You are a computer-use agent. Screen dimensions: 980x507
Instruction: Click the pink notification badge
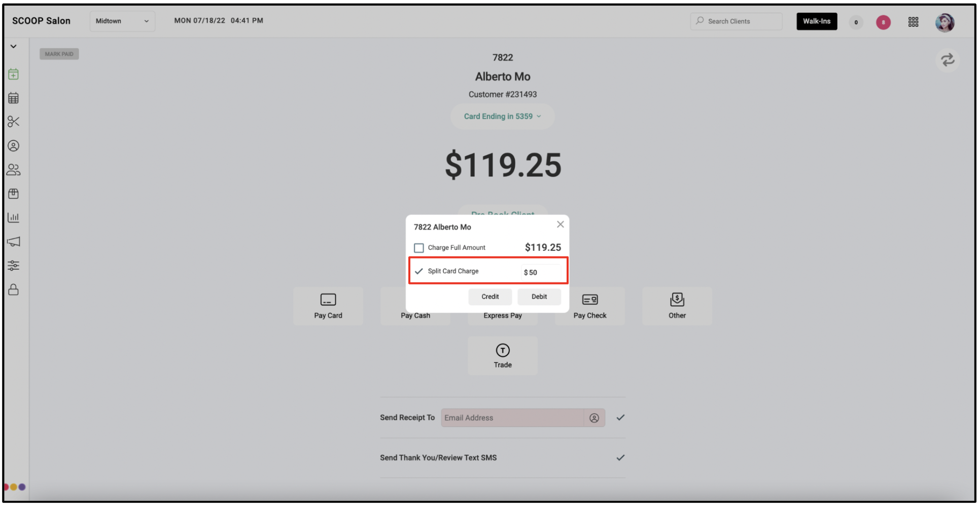(x=883, y=22)
